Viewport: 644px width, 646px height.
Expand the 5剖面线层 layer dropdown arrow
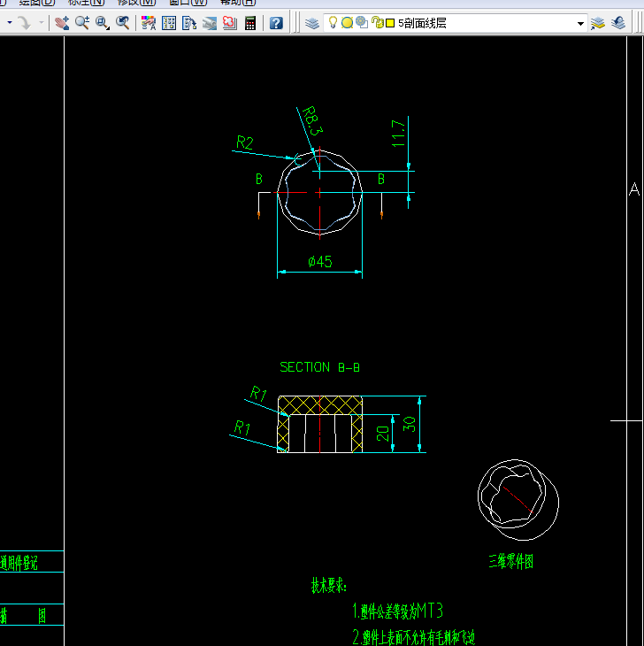[580, 24]
